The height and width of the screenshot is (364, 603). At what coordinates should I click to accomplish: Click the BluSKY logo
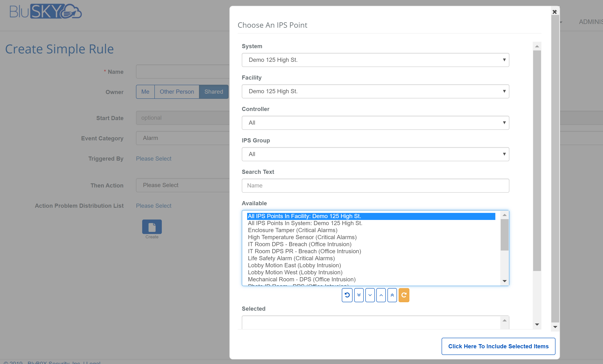(45, 11)
